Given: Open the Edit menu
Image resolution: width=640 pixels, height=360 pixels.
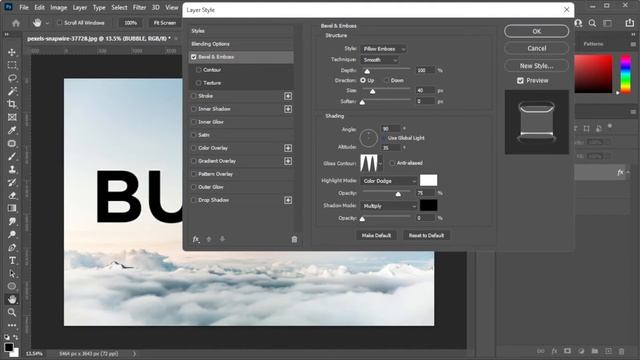Looking at the screenshot, I should (x=39, y=7).
